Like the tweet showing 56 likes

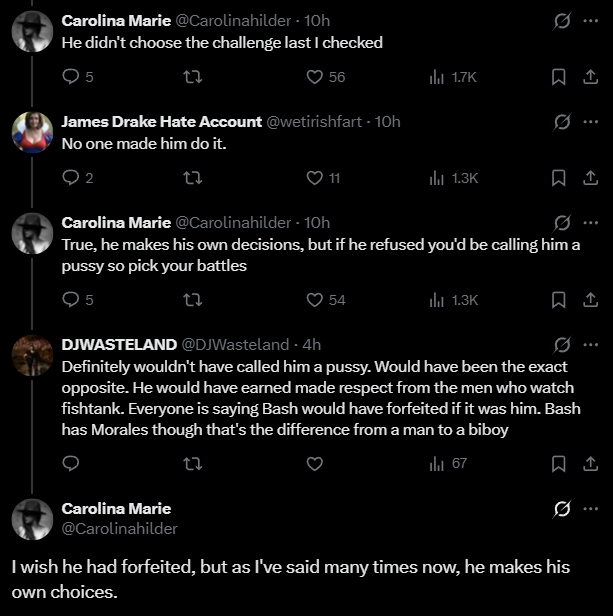(314, 77)
